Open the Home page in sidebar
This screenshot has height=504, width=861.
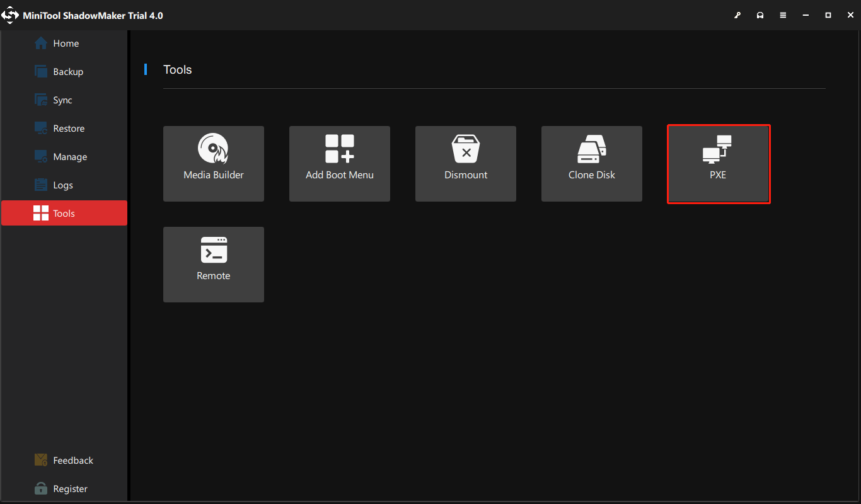tap(64, 43)
